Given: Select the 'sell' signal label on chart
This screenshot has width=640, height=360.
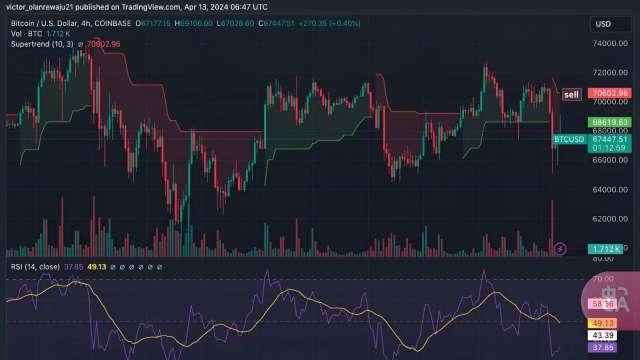Looking at the screenshot, I should [x=571, y=95].
